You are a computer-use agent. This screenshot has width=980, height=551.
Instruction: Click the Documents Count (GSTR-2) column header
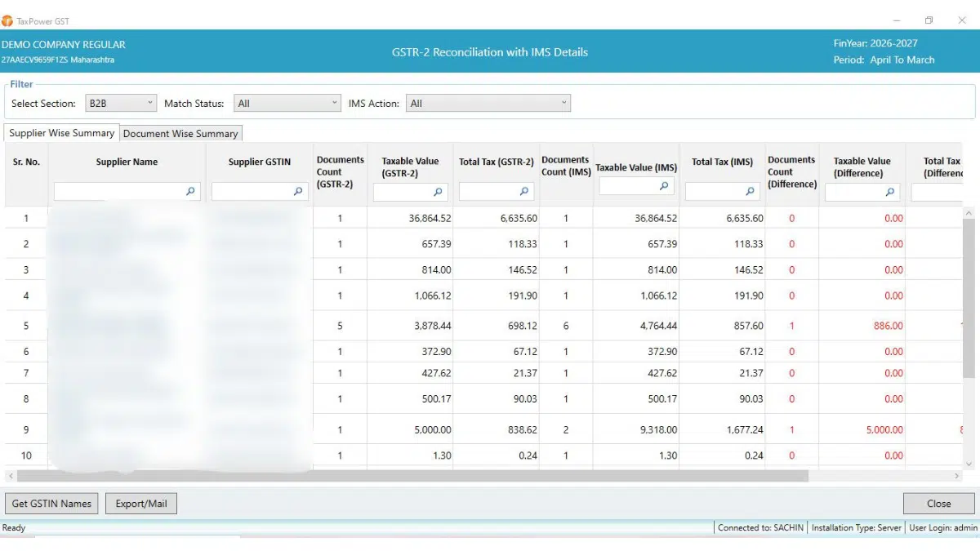(x=340, y=172)
